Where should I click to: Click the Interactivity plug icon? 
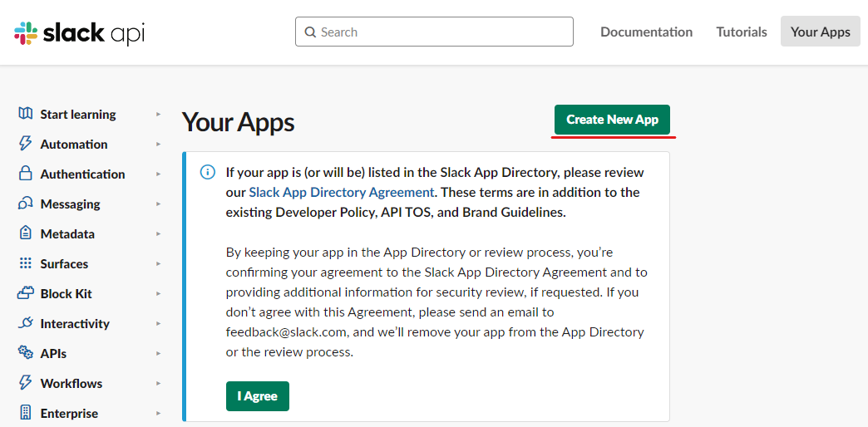[26, 323]
